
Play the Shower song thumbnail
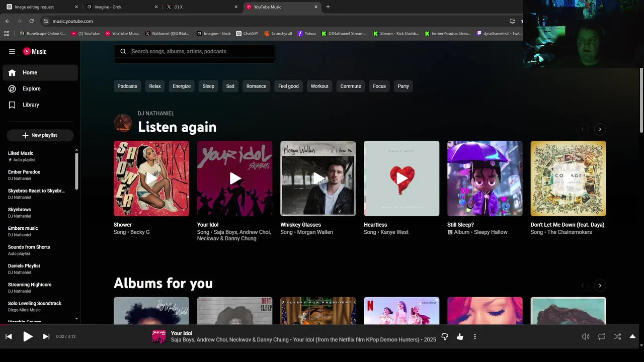point(151,178)
